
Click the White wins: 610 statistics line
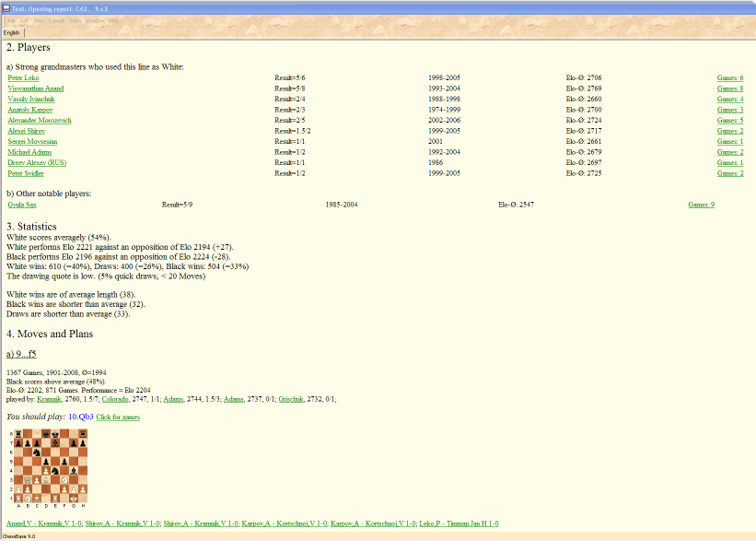(x=128, y=266)
